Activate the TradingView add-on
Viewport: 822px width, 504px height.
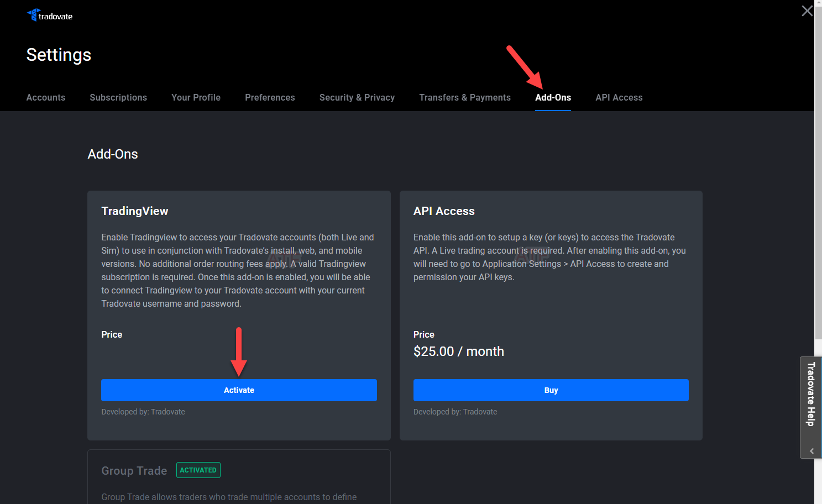239,390
